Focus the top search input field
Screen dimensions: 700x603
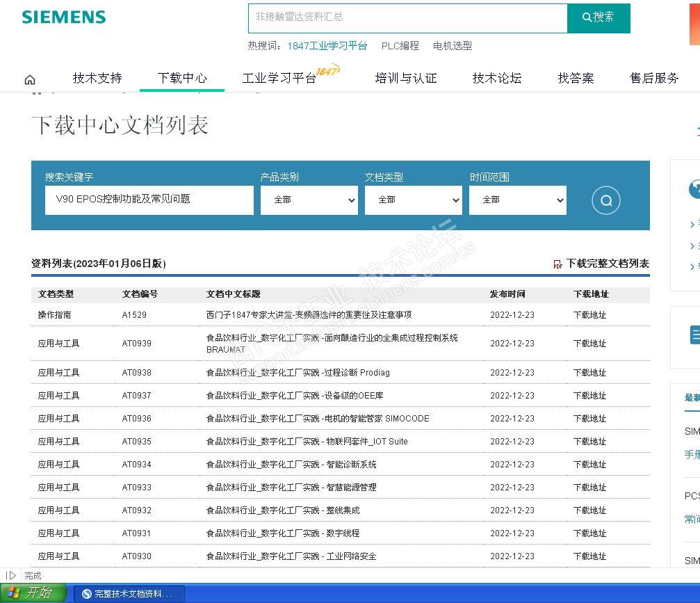coord(407,18)
